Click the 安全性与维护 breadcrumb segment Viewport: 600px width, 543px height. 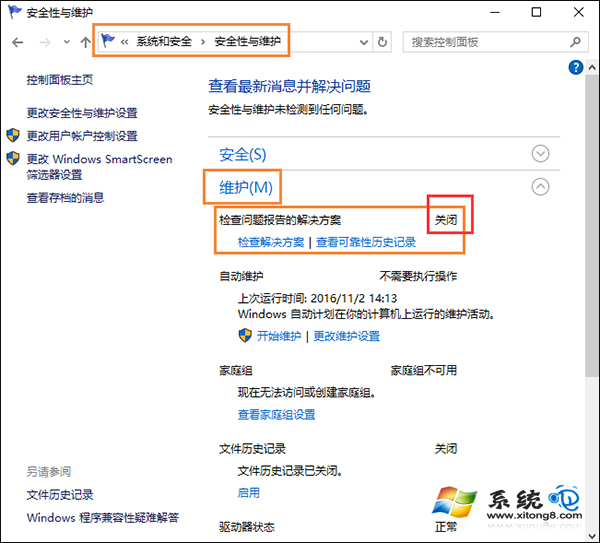click(x=248, y=41)
